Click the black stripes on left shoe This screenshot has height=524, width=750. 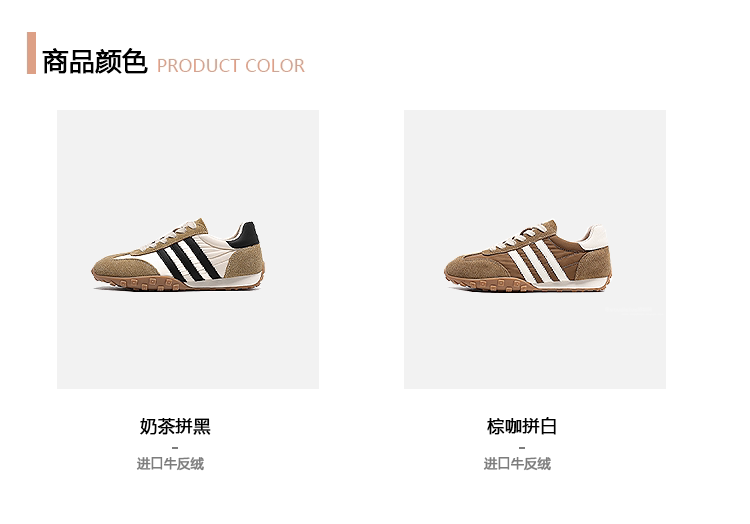pos(189,258)
